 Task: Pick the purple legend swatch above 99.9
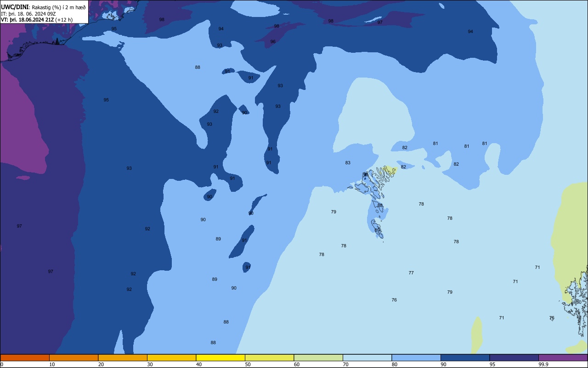[x=563, y=357]
